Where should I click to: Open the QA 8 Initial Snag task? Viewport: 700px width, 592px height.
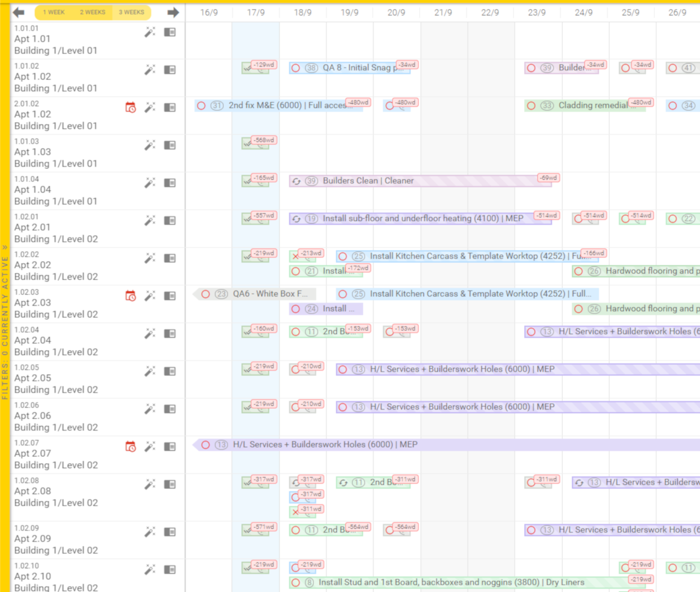pos(352,68)
